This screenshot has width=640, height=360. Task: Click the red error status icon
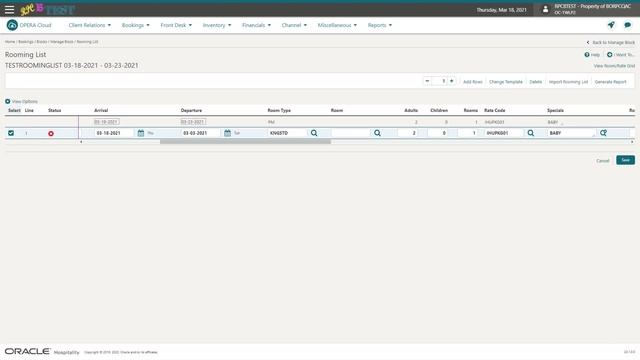point(51,133)
